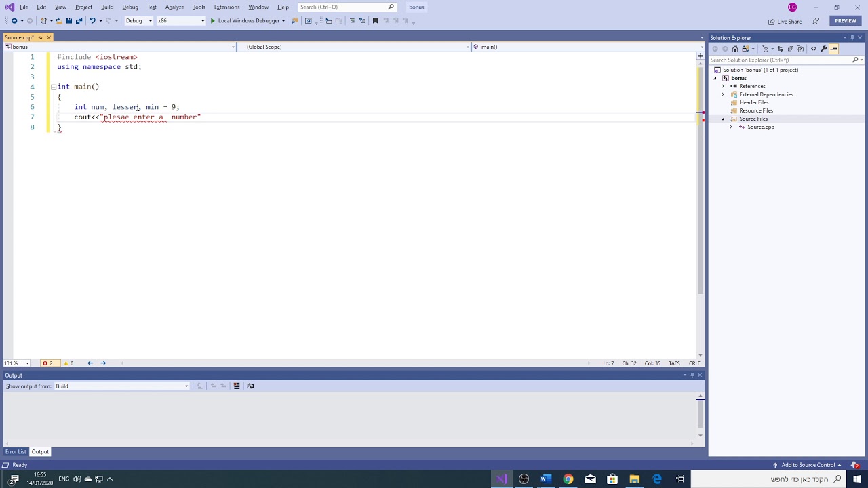868x488 pixels.
Task: Switch to the Error List tab
Action: pyautogui.click(x=16, y=451)
